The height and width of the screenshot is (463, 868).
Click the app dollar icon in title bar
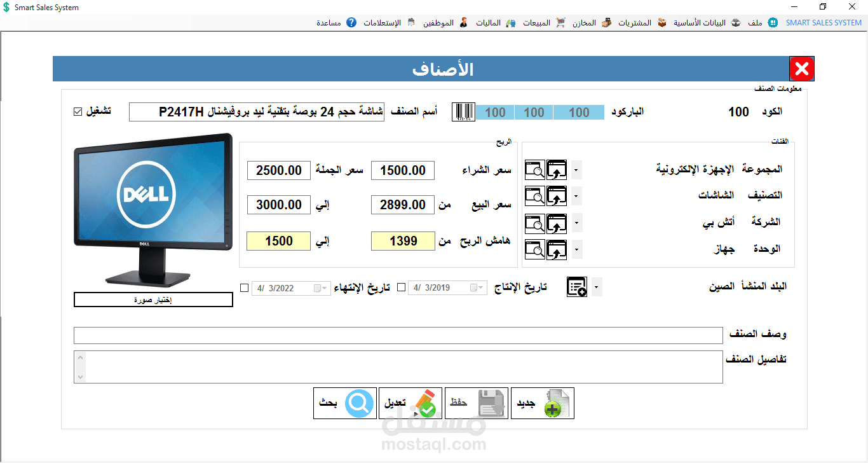point(6,7)
